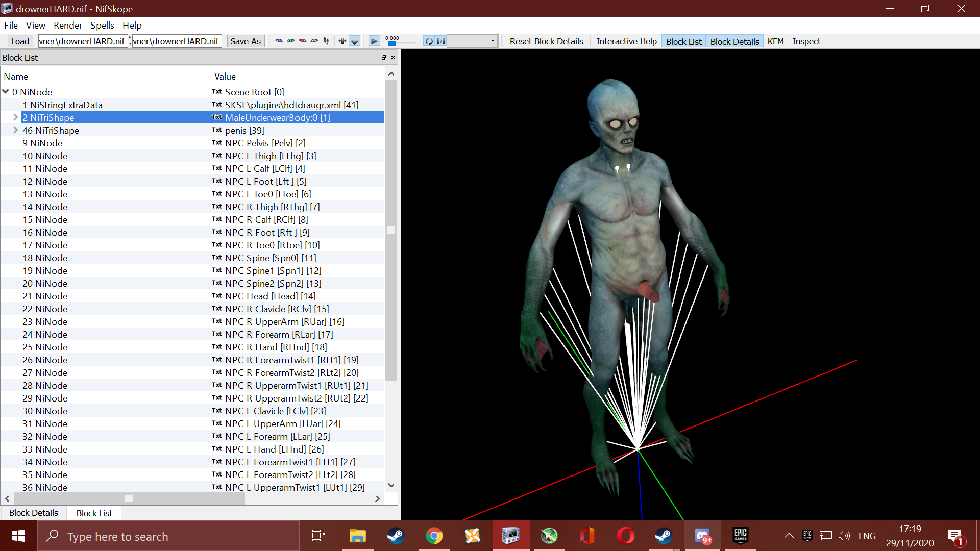Click the volume speaker tray icon
This screenshot has width=980, height=551.
844,536
